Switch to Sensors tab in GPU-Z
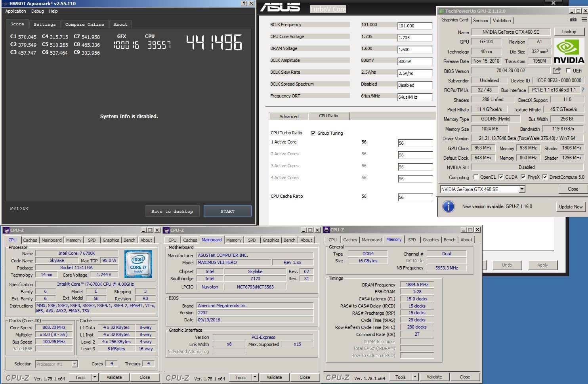 click(x=480, y=21)
